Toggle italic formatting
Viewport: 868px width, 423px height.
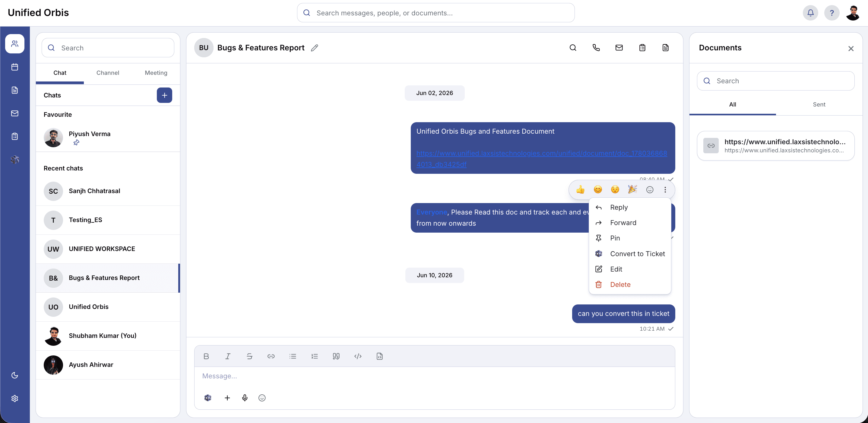point(228,356)
